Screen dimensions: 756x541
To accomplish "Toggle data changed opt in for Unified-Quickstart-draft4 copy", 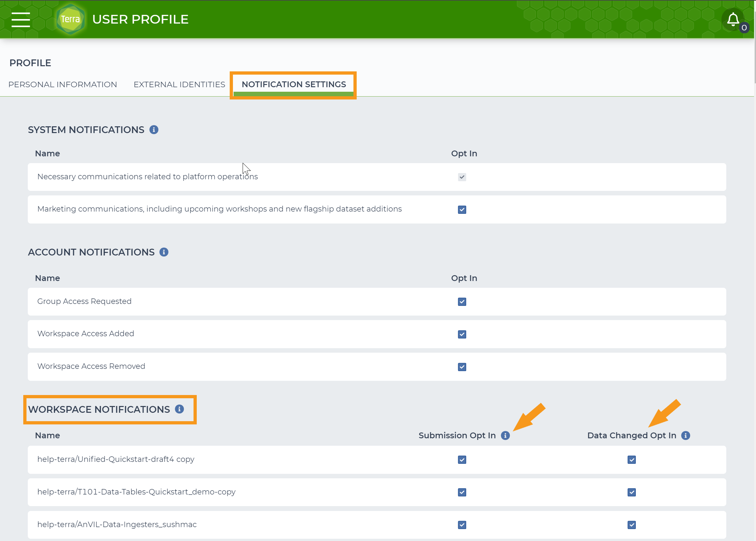I will click(x=632, y=460).
